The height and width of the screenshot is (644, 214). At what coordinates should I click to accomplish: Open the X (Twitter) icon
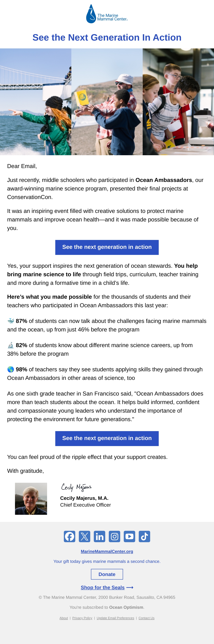85,536
